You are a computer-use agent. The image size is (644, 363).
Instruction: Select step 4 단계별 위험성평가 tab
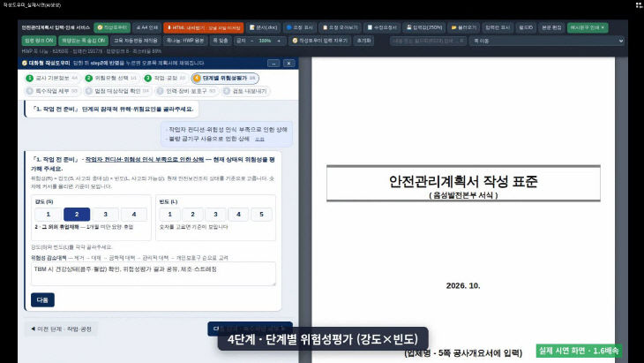(x=225, y=78)
